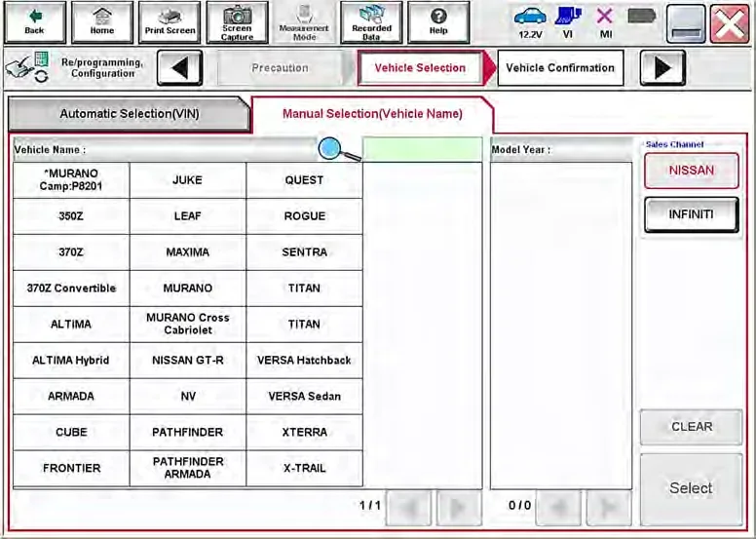Open the Help page
Image resolution: width=756 pixels, height=539 pixels.
[438, 22]
